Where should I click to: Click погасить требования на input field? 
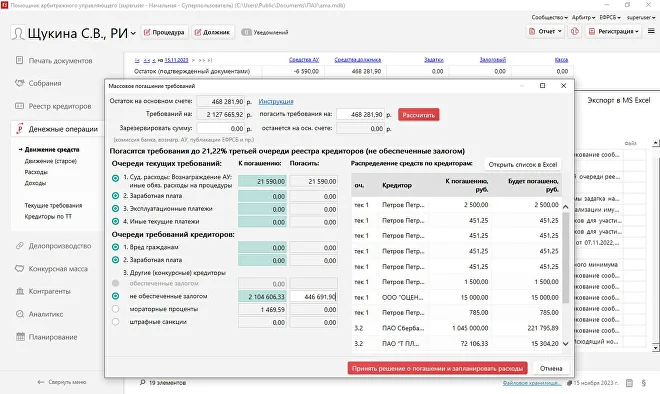[361, 114]
